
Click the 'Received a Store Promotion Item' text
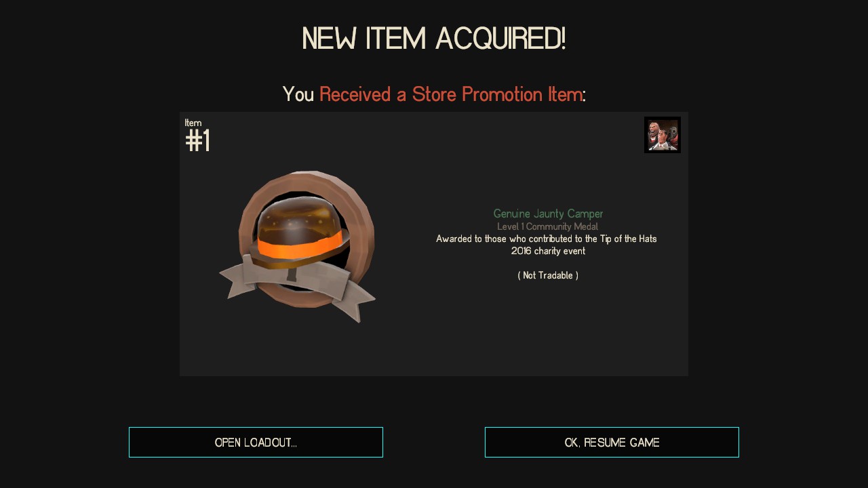[x=450, y=94]
